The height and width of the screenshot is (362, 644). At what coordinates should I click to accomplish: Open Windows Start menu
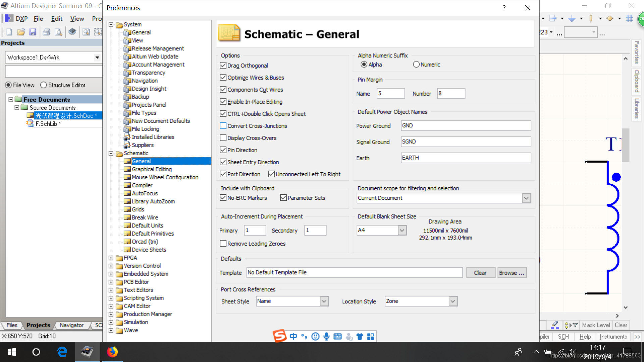12,352
